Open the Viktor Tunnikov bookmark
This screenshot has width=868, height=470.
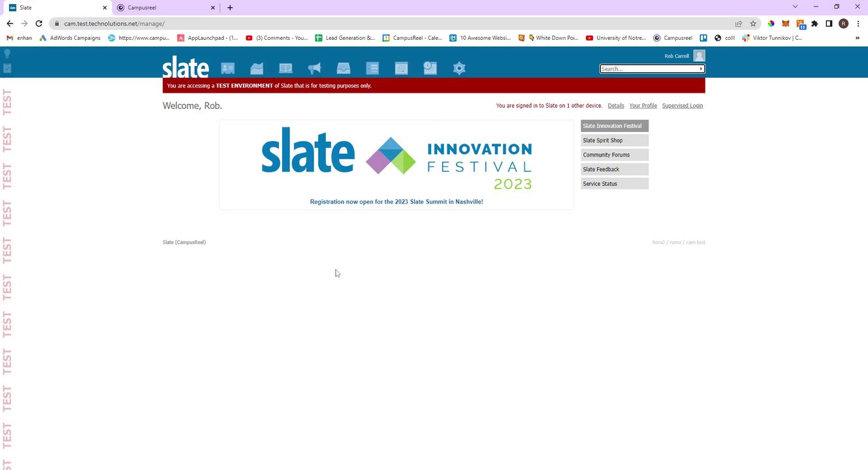click(773, 38)
